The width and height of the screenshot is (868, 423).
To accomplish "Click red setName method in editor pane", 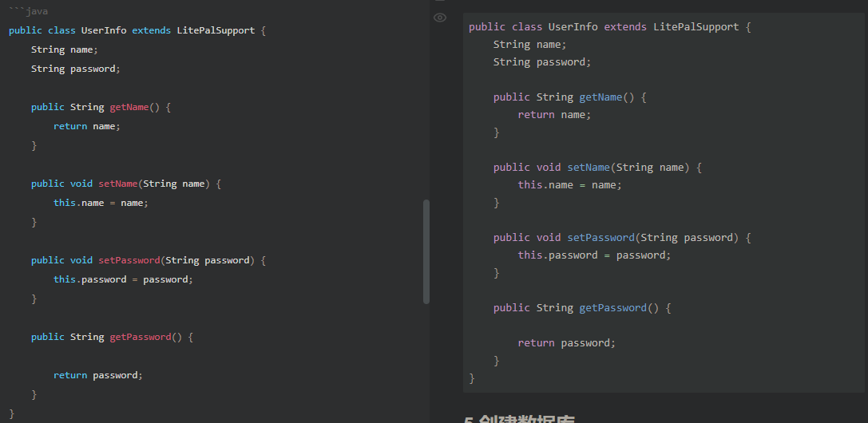I will tap(118, 184).
